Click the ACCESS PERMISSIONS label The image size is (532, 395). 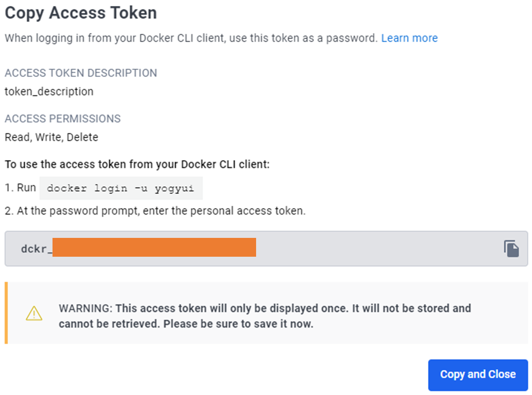coord(62,119)
